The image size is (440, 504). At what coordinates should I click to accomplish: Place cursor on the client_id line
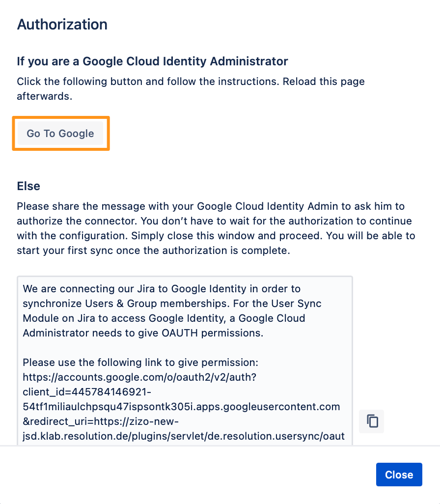pos(87,392)
